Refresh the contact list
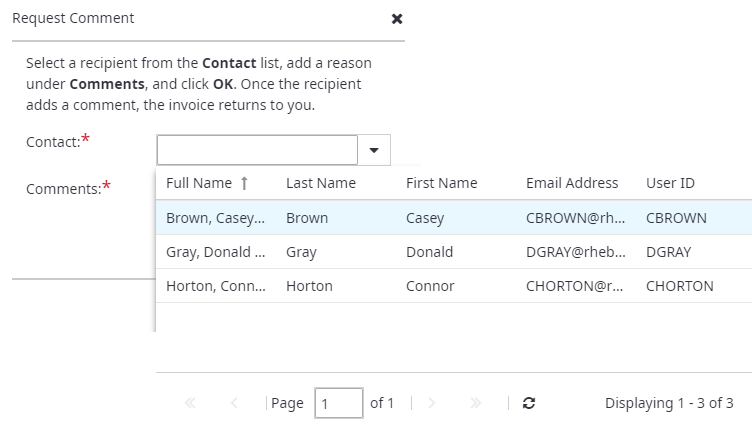Image resolution: width=752 pixels, height=430 pixels. 529,403
